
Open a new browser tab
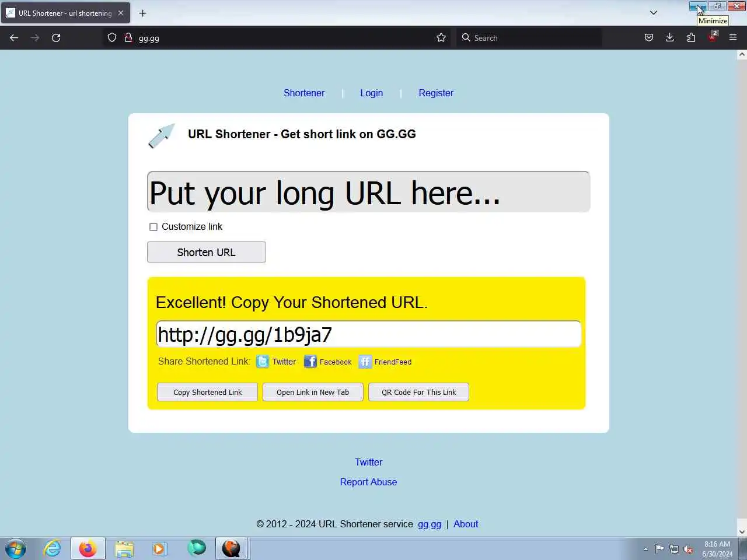point(142,13)
